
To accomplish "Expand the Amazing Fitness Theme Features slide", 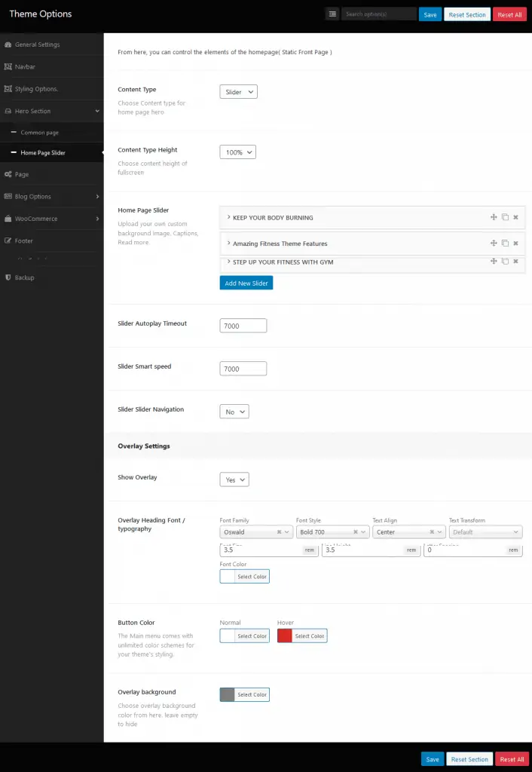I will tap(228, 244).
